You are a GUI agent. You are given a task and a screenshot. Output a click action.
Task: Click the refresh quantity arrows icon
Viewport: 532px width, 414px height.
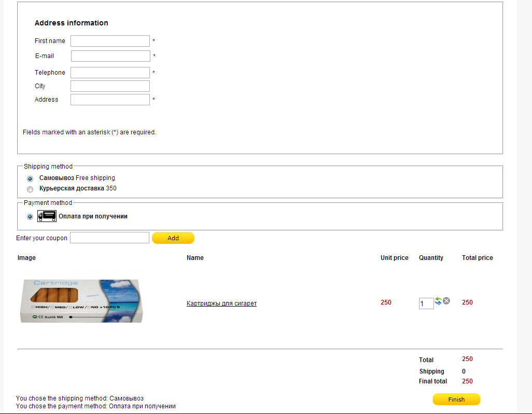point(438,301)
